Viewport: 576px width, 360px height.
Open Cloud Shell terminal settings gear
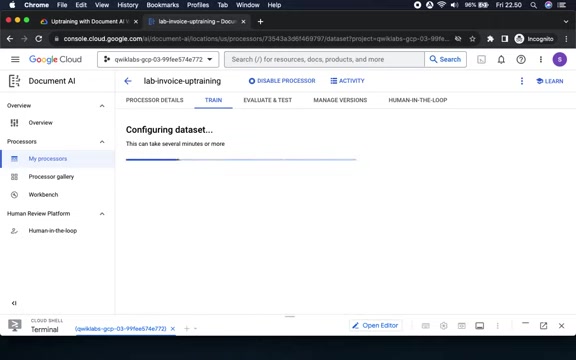444,325
